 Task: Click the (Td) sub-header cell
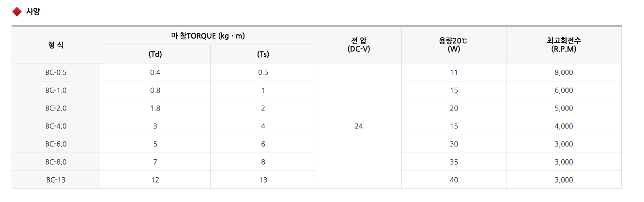[x=155, y=54]
